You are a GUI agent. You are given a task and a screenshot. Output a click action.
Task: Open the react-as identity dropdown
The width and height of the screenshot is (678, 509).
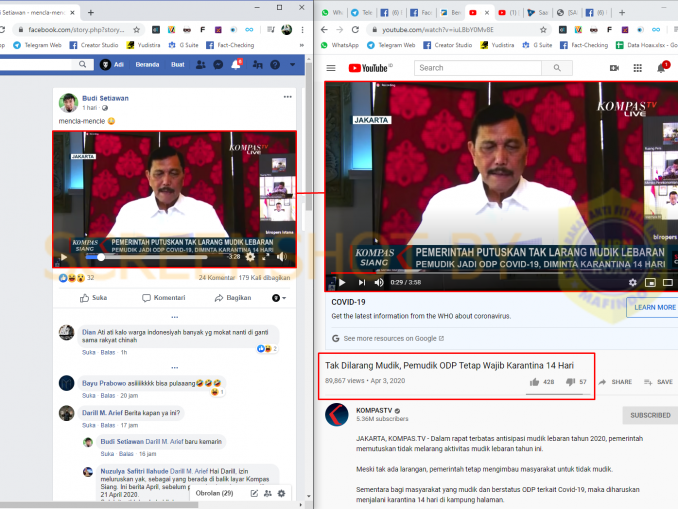pos(279,298)
